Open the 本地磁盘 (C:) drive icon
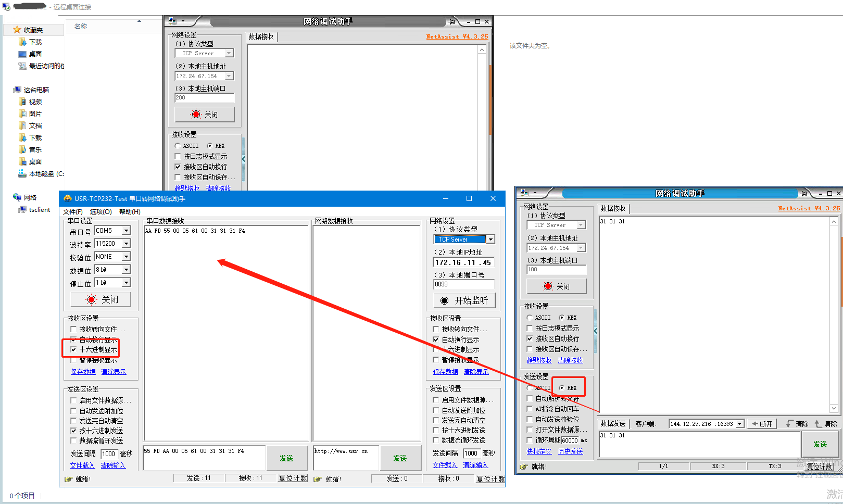This screenshot has height=504, width=843. pos(22,173)
